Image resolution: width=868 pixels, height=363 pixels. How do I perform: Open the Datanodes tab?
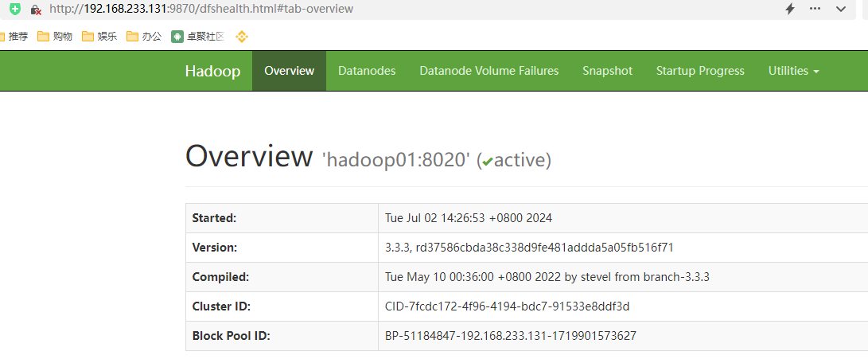click(367, 71)
